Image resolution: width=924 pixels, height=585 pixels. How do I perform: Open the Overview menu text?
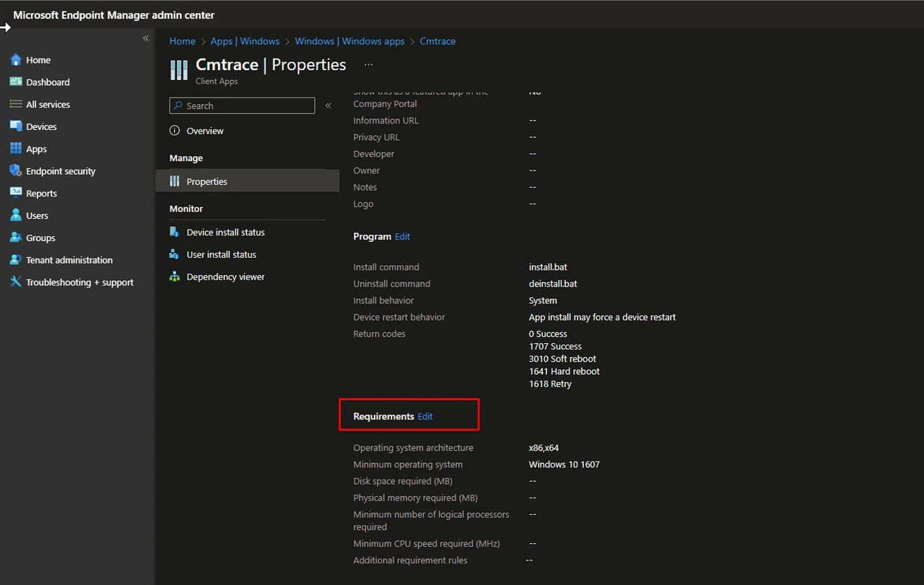pos(205,131)
